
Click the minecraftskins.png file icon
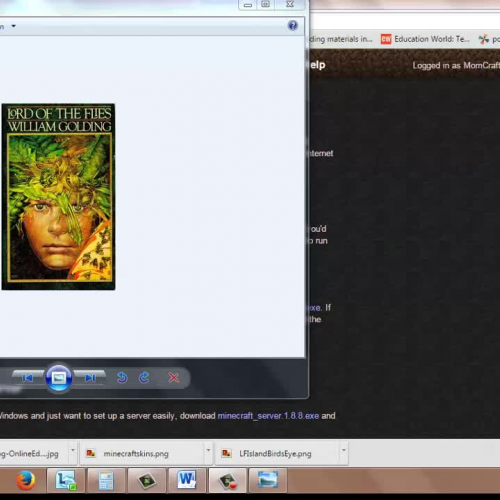(91, 453)
